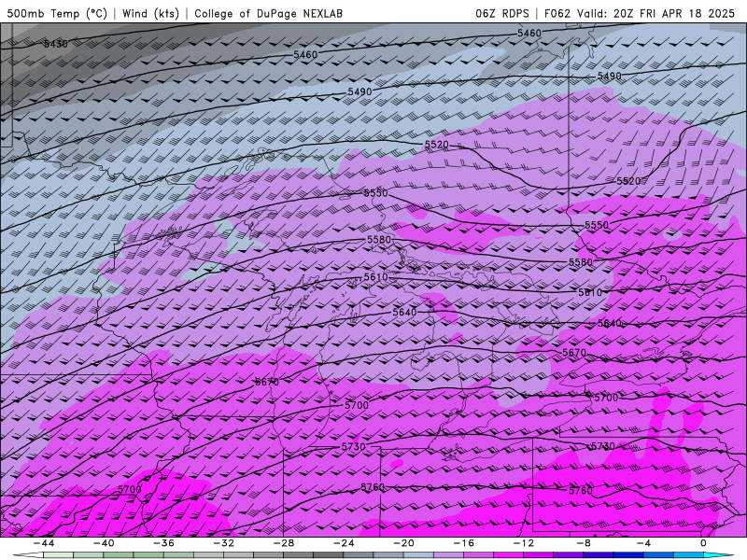Image resolution: width=747 pixels, height=560 pixels.
Task: Click the 5430 height contour label
Action: pyautogui.click(x=55, y=44)
